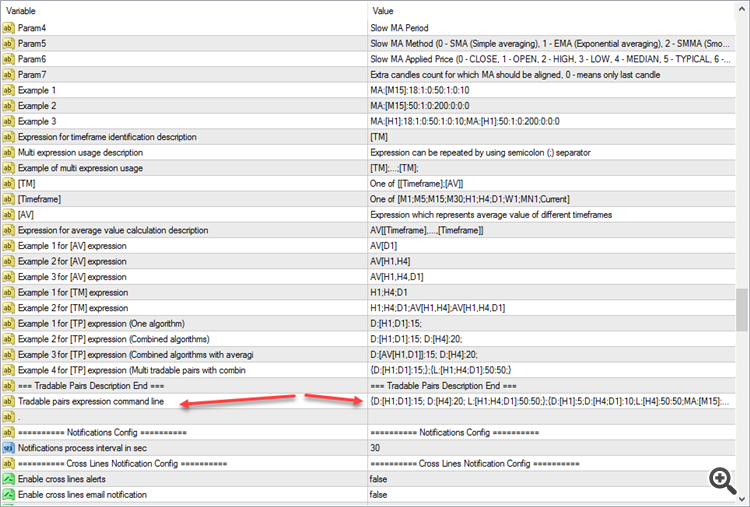This screenshot has width=750, height=507.
Task: Click value MA:[M15]:18:1:0:50:1:0:10
Action: tap(419, 90)
